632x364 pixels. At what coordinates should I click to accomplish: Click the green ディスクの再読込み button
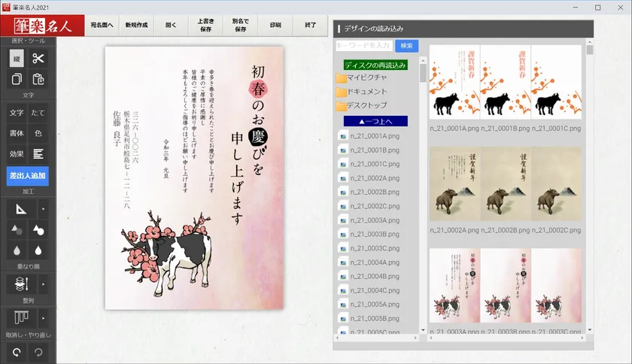(x=375, y=65)
